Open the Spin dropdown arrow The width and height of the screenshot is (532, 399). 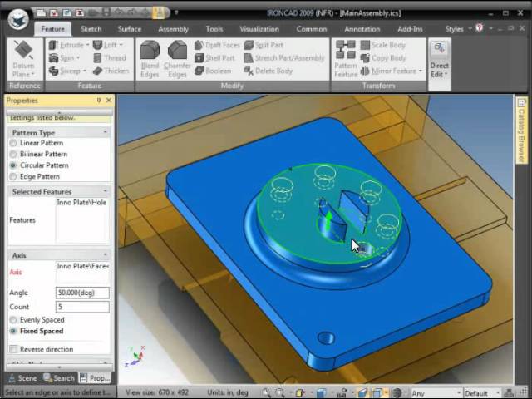tap(77, 58)
